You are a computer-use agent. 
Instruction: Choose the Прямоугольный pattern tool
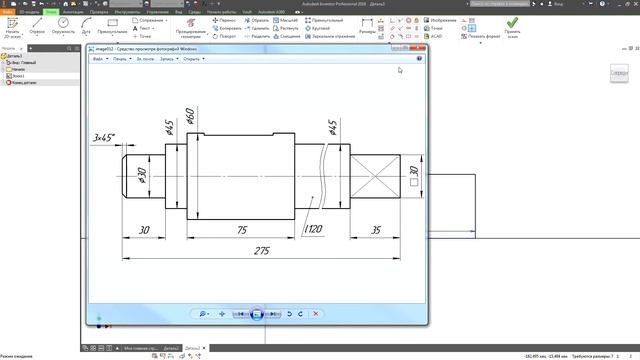pos(324,20)
